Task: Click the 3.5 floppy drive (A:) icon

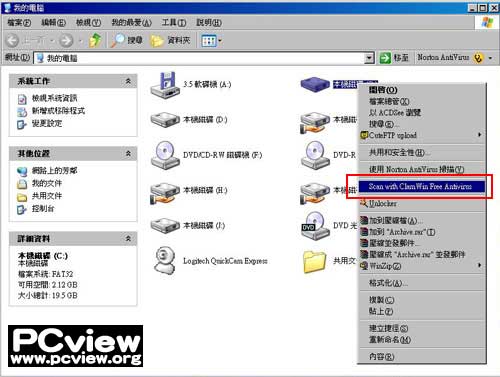Action: click(165, 84)
